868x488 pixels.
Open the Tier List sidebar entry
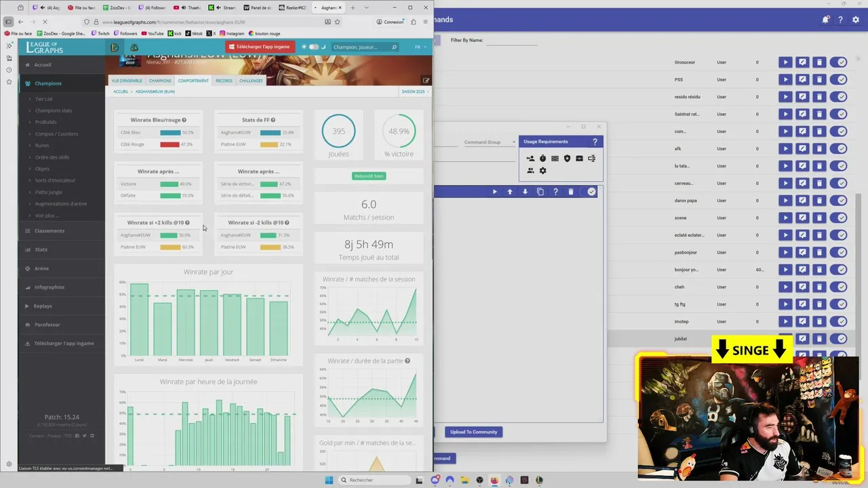pos(44,99)
